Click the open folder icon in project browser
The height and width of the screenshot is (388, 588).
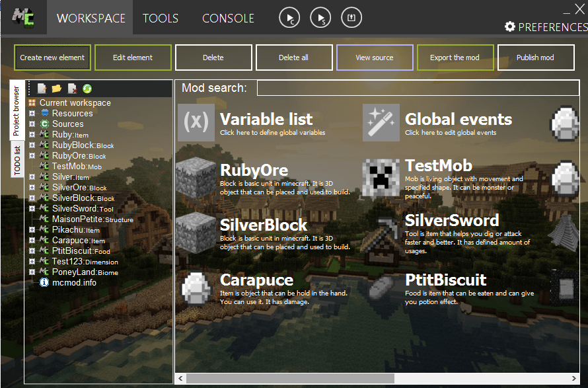57,89
